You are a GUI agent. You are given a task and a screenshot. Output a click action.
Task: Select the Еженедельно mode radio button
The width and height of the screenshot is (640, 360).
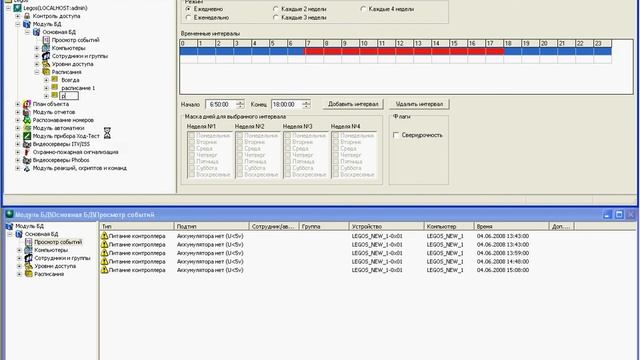(x=189, y=18)
